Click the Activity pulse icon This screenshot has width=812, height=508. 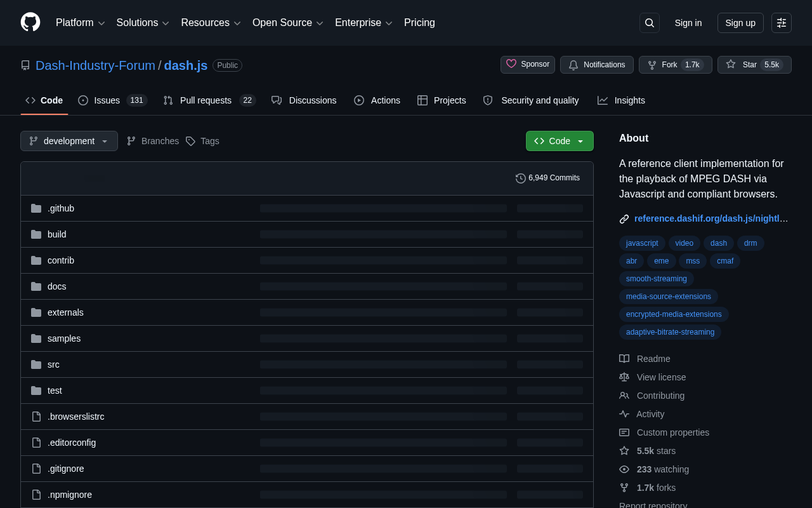pyautogui.click(x=624, y=414)
